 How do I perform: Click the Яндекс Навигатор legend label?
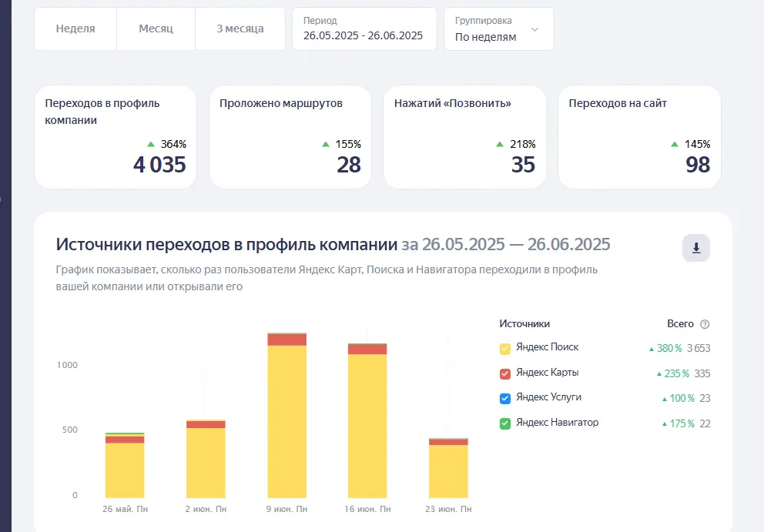pos(558,423)
